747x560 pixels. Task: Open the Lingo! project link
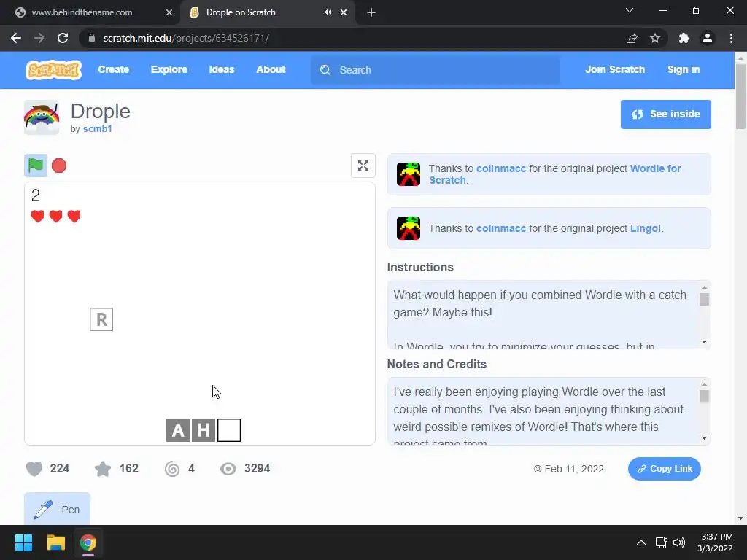click(x=645, y=228)
